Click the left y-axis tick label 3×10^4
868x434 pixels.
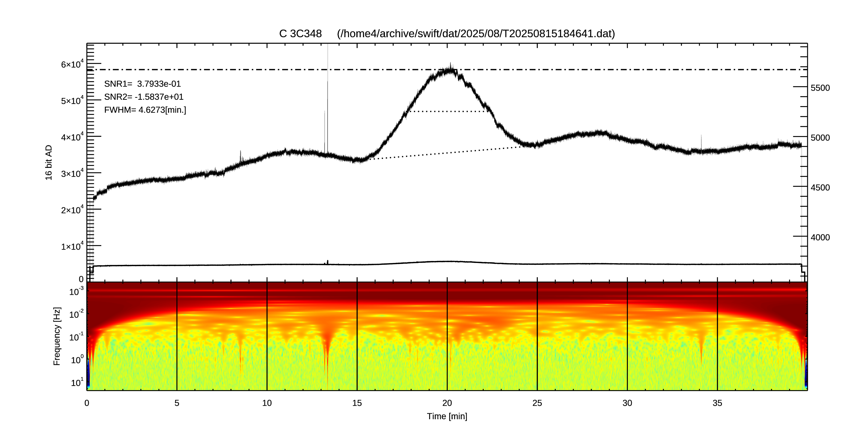click(x=72, y=173)
